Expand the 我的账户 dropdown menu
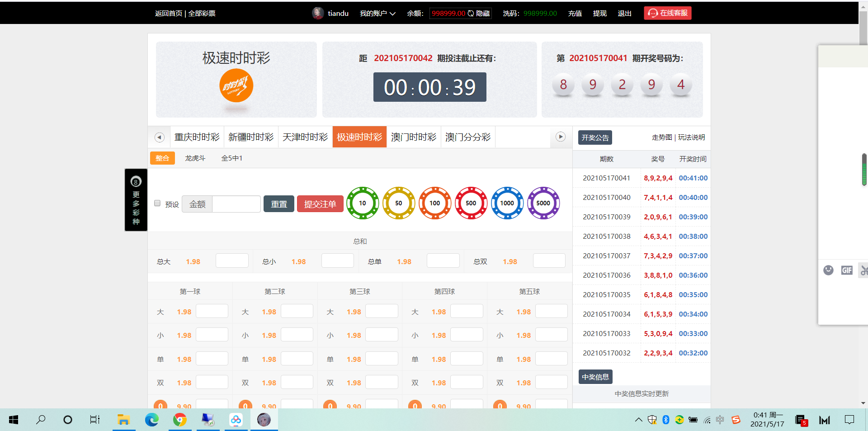 tap(377, 14)
